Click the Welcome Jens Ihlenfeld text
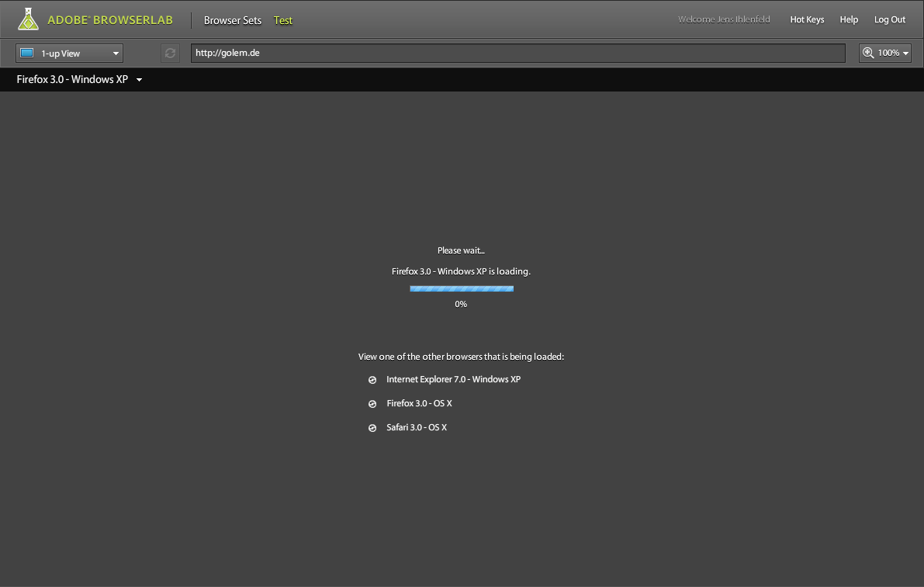 click(724, 19)
